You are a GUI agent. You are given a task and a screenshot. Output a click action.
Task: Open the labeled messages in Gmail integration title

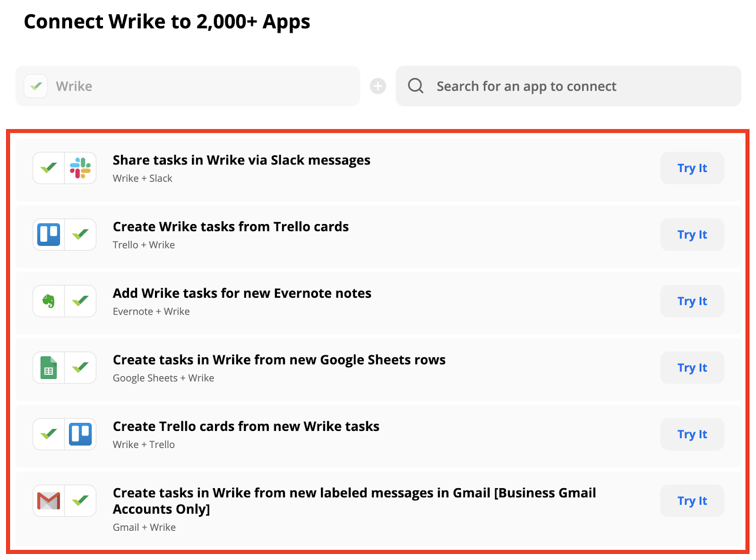click(354, 501)
